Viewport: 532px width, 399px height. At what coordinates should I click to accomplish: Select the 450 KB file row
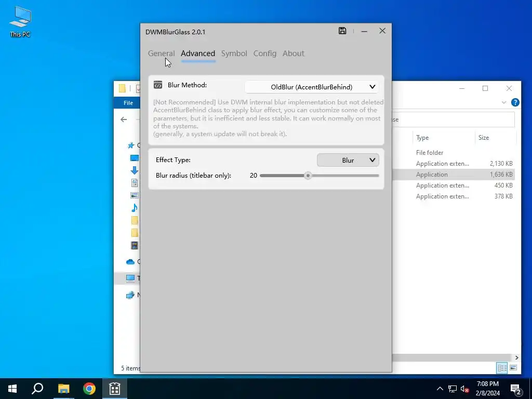tap(453, 185)
